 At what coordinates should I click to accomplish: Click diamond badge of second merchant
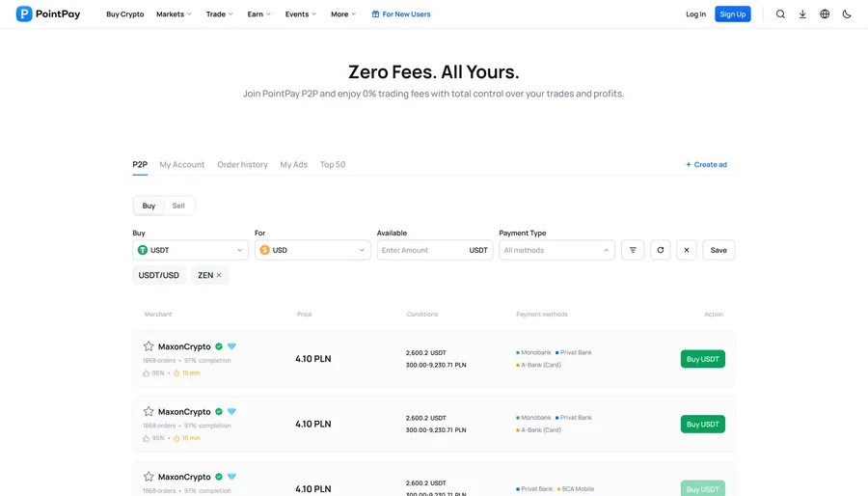[231, 412]
